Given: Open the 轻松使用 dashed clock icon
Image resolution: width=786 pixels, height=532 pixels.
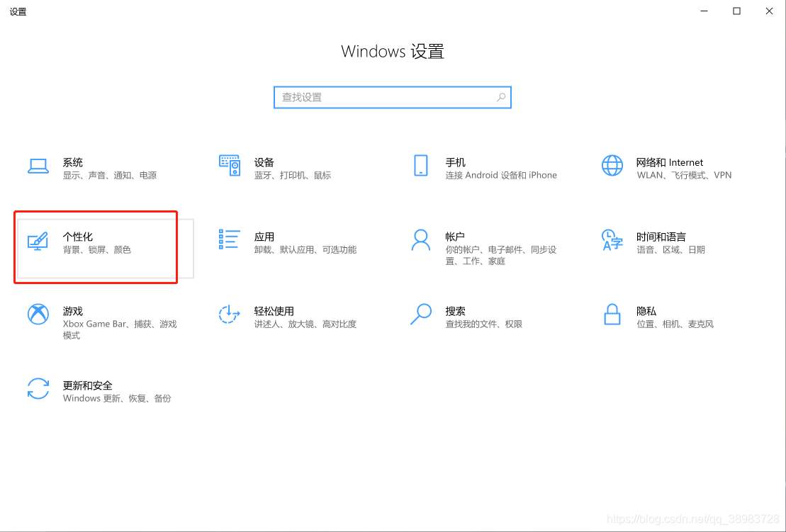Looking at the screenshot, I should pos(229,314).
